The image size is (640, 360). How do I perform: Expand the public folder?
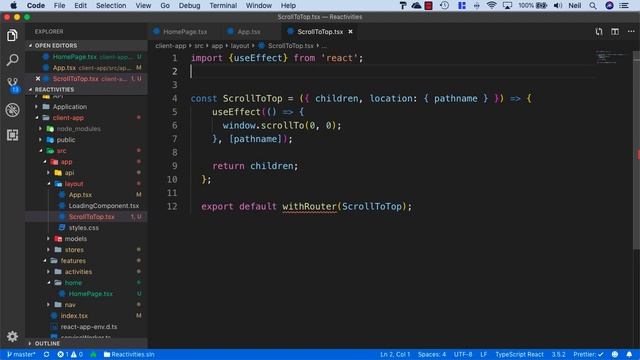[66, 140]
